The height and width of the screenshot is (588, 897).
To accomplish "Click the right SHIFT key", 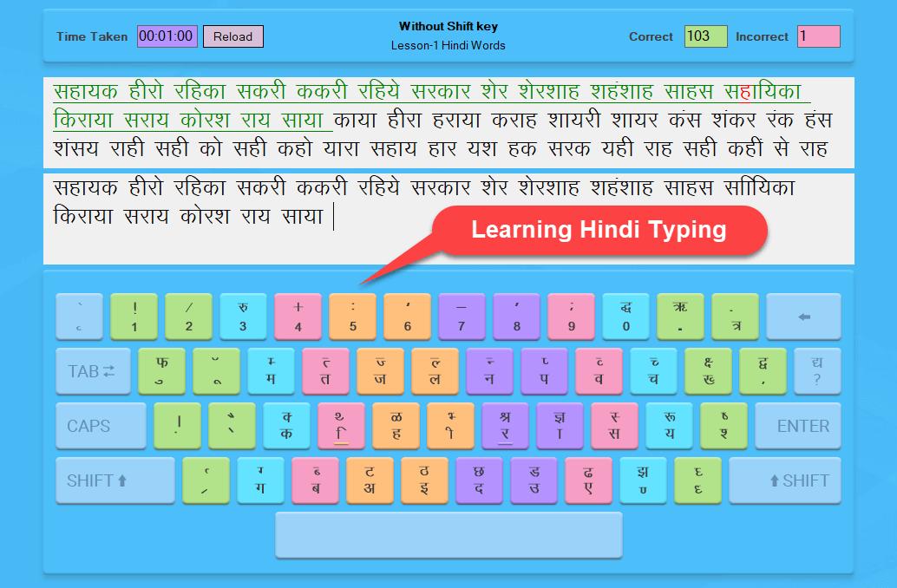I will 785,480.
